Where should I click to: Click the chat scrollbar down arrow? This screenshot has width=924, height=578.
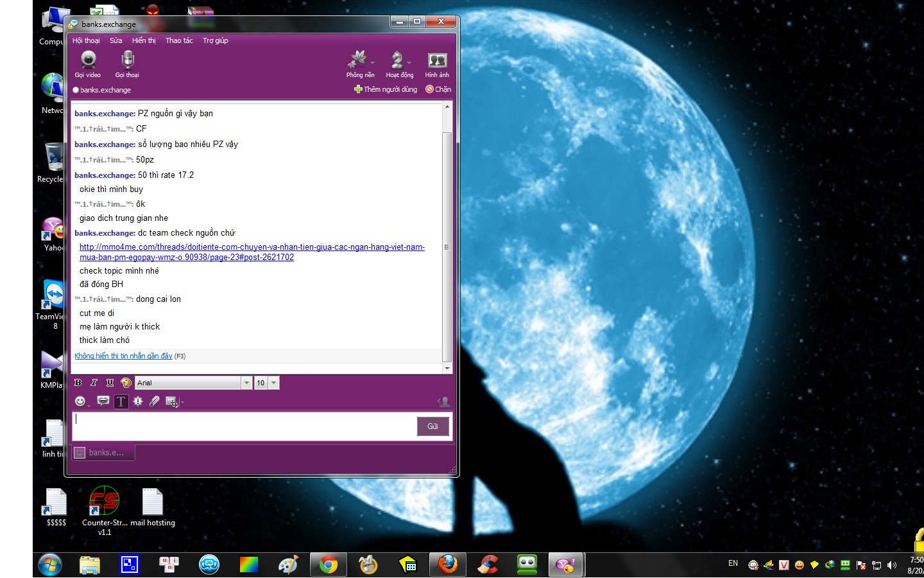pos(447,369)
